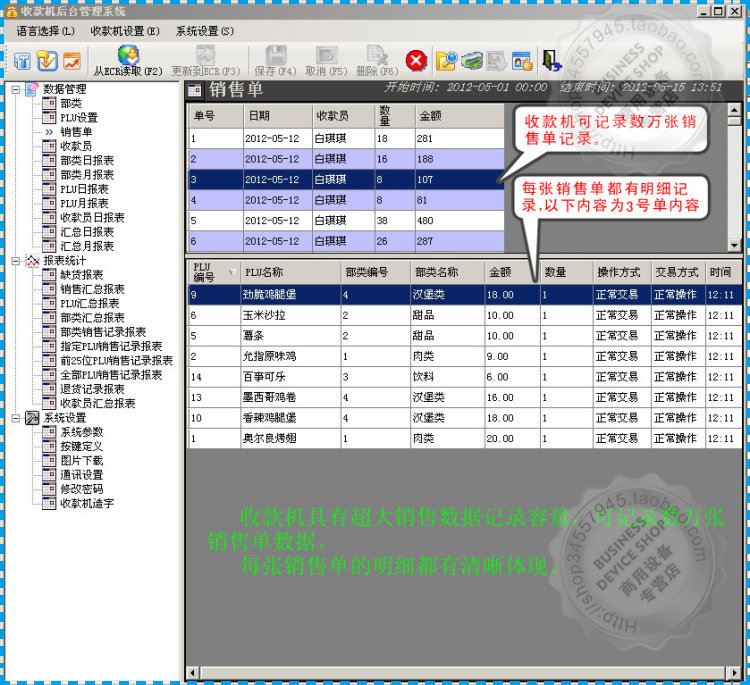Open 退货记录报表 in the tree
750x685 pixels.
[92, 389]
